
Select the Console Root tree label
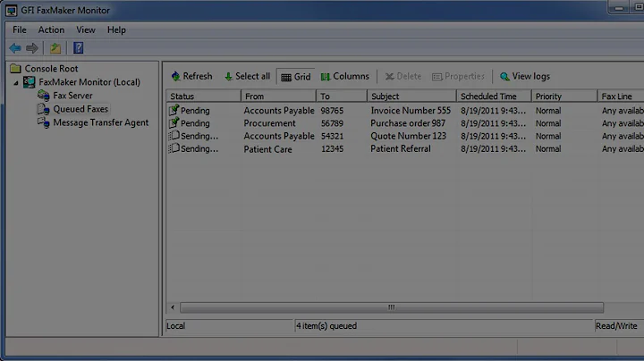pyautogui.click(x=51, y=69)
